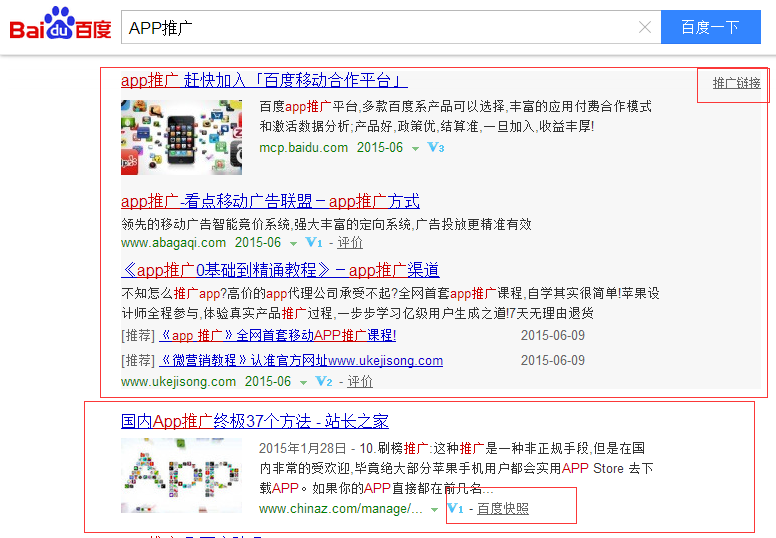Image resolution: width=776 pixels, height=538 pixels.
Task: Click the APP letters thumbnail in the chinaz result
Action: (x=181, y=475)
